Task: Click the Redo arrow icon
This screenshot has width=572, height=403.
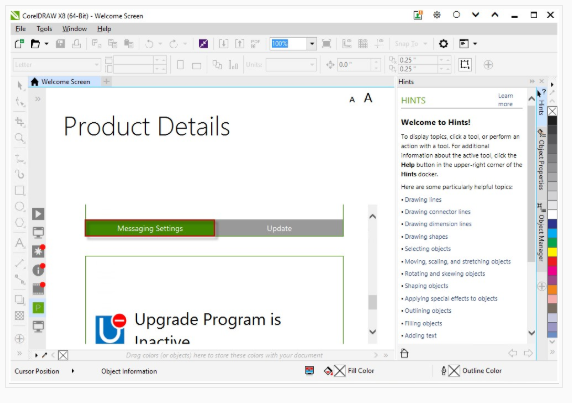Action: click(x=174, y=44)
